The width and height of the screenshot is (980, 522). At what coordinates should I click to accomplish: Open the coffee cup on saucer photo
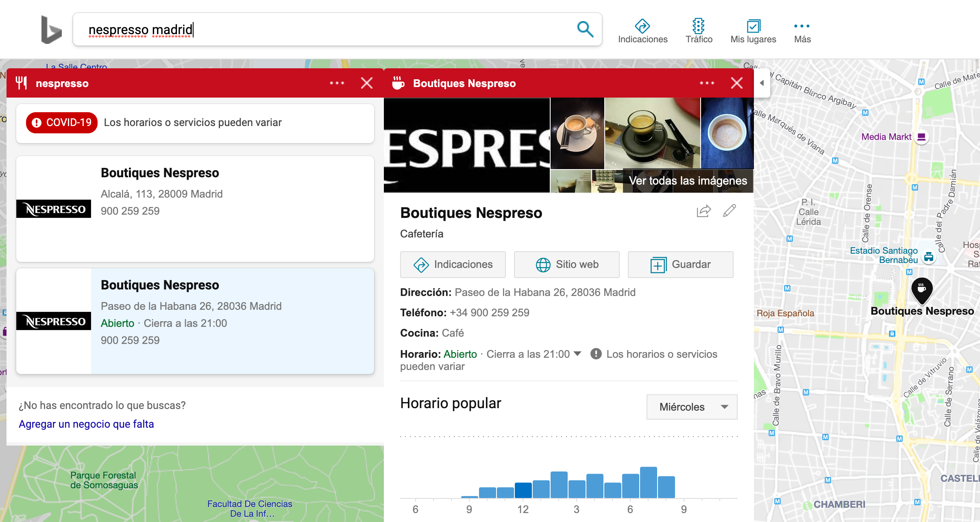tap(577, 133)
